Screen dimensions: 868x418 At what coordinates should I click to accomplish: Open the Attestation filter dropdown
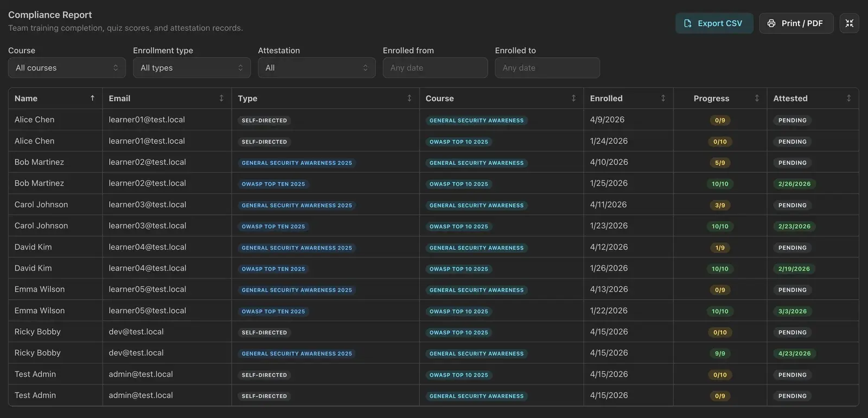[x=317, y=68]
